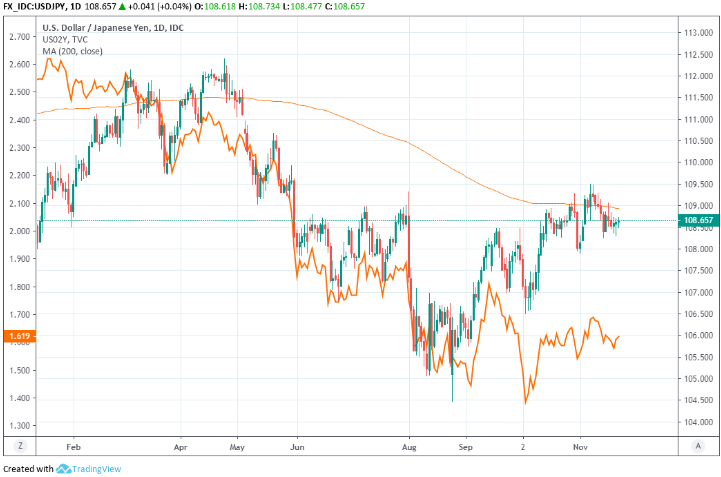Click the 104.000 mark on right price scale

click(698, 422)
